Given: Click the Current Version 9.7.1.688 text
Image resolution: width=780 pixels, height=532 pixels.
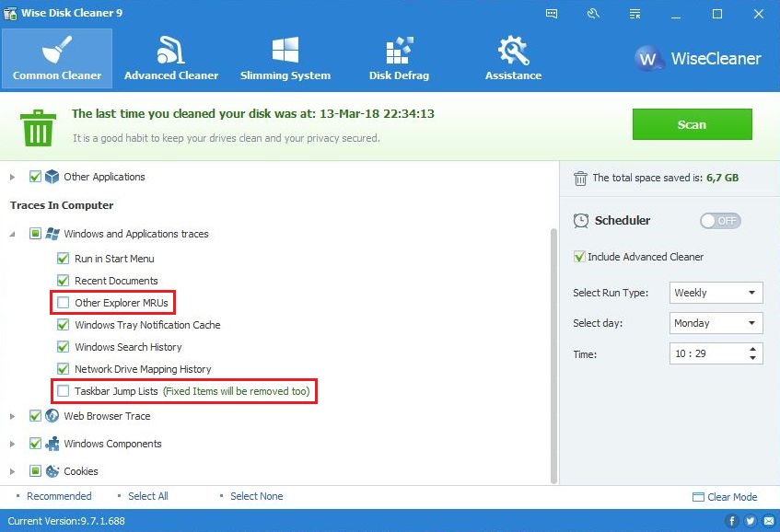Looking at the screenshot, I should (x=66, y=521).
